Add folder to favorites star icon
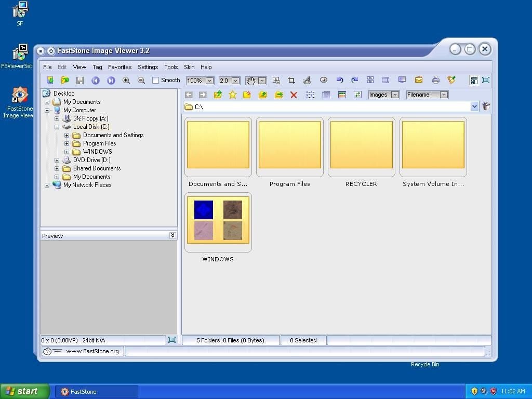This screenshot has width=532, height=399. (232, 95)
